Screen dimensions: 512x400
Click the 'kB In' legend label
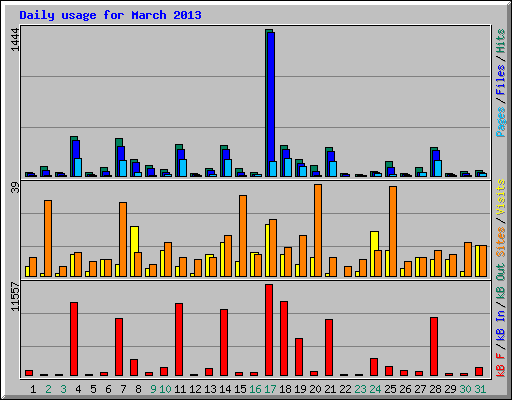pyautogui.click(x=500, y=325)
